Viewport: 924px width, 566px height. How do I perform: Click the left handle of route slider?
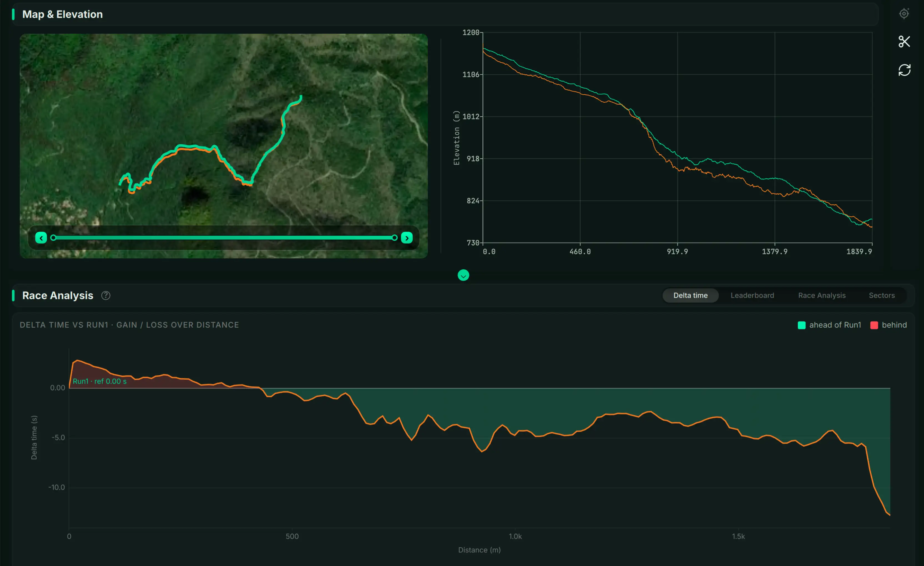(x=53, y=238)
